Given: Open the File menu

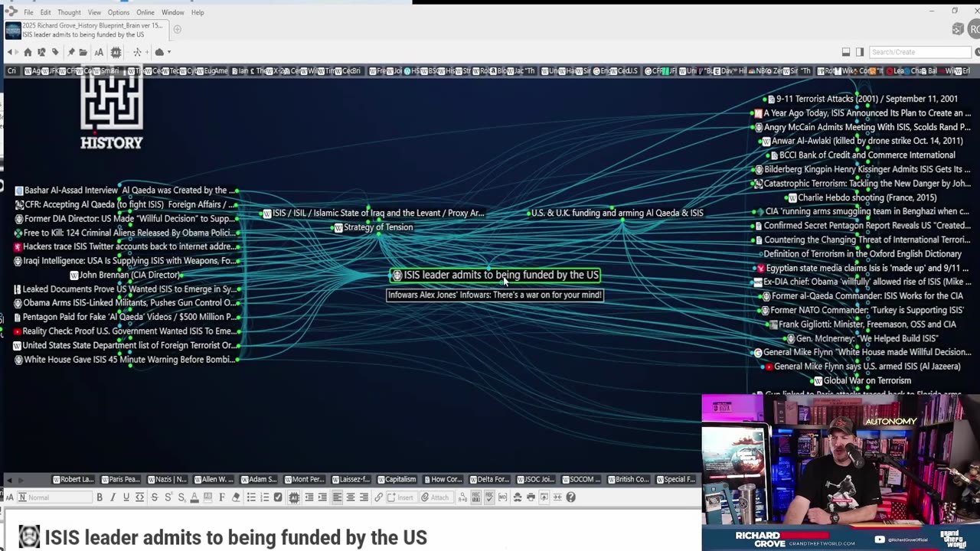Looking at the screenshot, I should [x=28, y=12].
